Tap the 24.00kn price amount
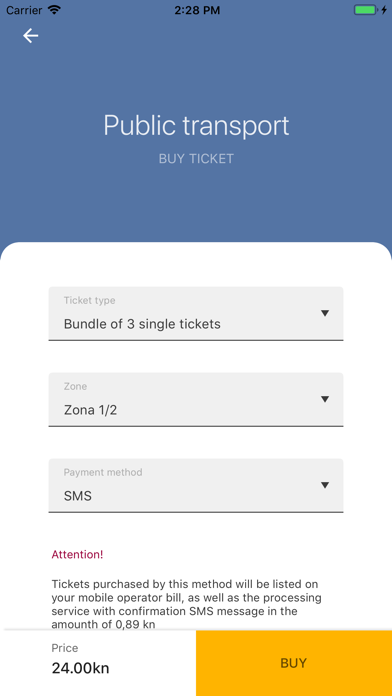Viewport: 392px width, 696px height. (80, 668)
